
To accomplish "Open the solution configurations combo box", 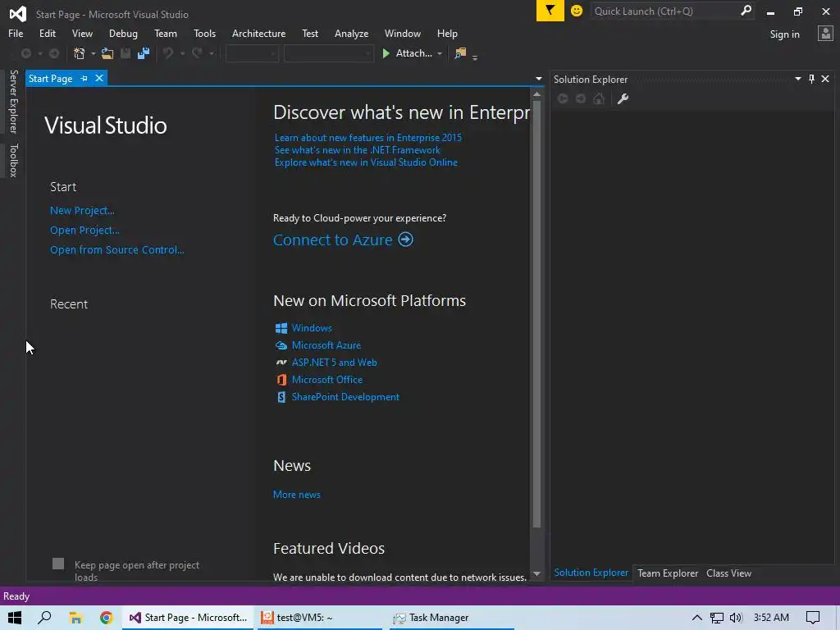I will (x=252, y=53).
